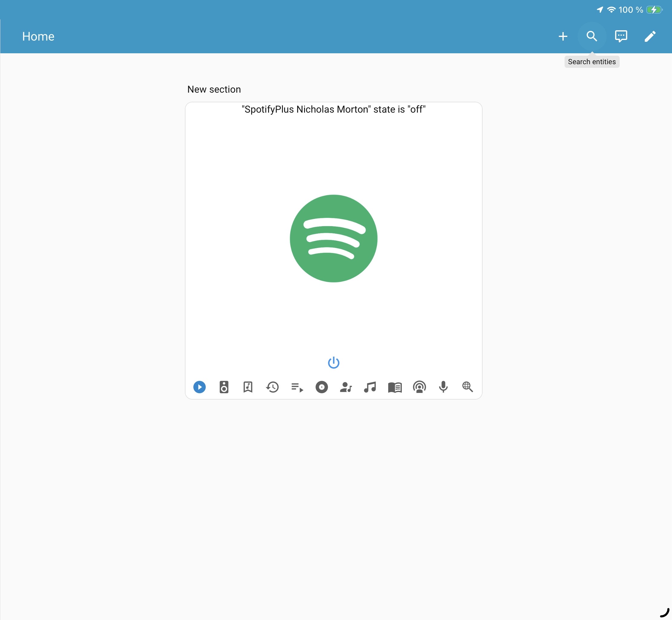672x620 pixels.
Task: Browse artists person-with-note icon
Action: coord(346,387)
